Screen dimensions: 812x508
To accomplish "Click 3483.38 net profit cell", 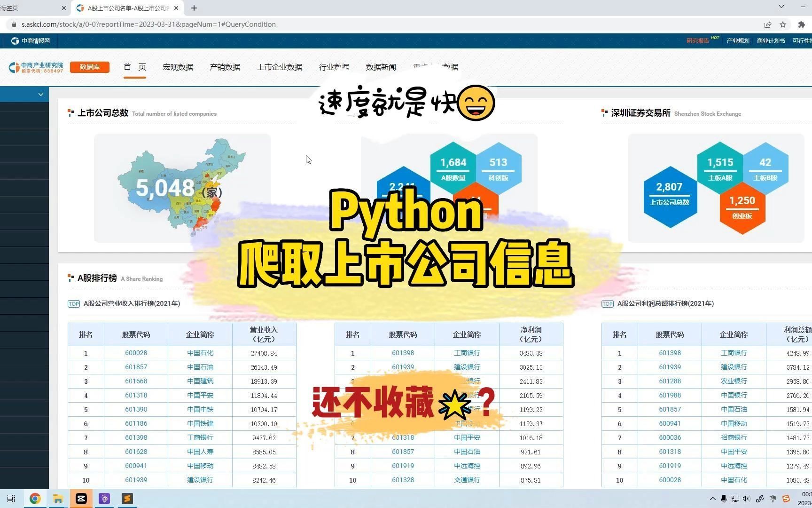I will (x=531, y=353).
